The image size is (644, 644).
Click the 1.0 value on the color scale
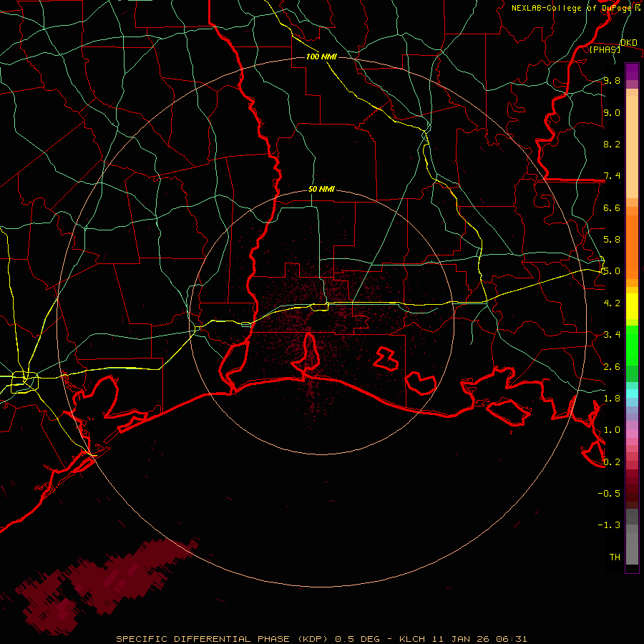[612, 429]
